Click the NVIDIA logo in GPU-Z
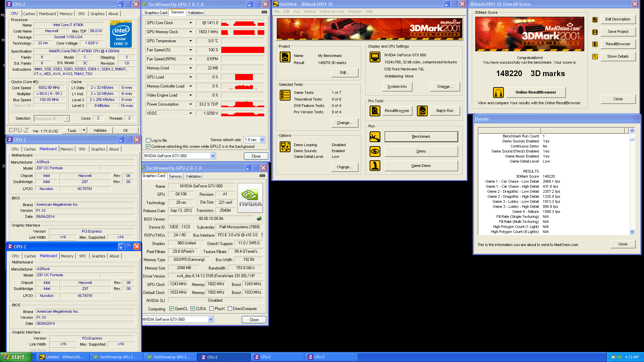Viewport: 644px width, 362px height. pos(250,198)
